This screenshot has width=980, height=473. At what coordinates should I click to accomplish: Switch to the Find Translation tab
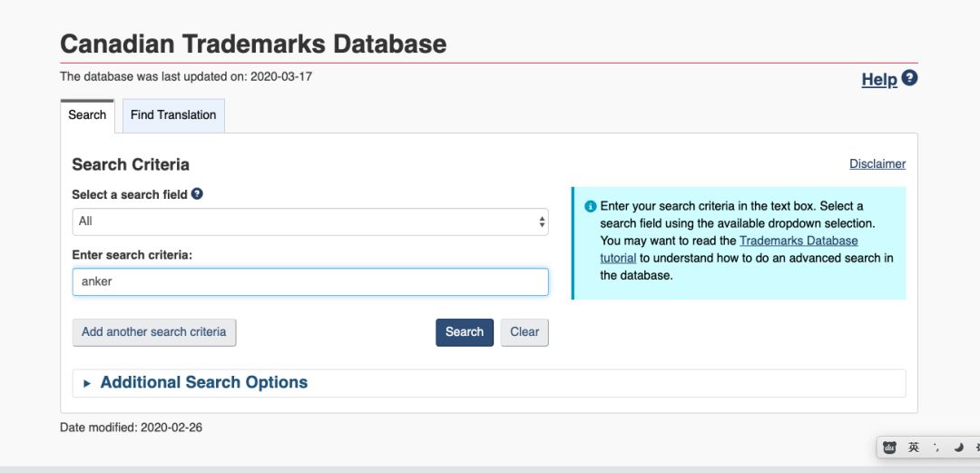pyautogui.click(x=173, y=115)
